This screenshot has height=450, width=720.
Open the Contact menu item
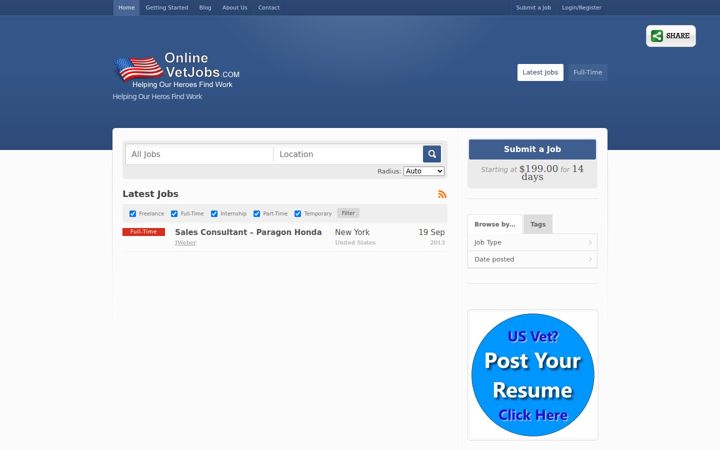click(x=269, y=8)
